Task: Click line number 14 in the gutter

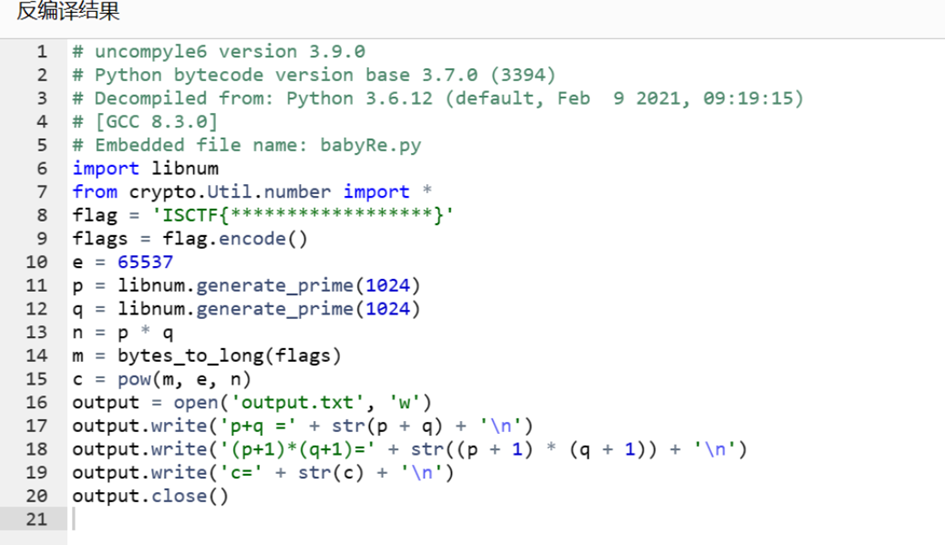Action: (36, 356)
